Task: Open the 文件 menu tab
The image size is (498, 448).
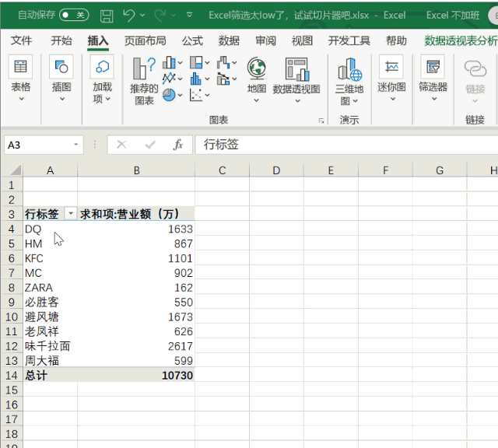Action: (x=21, y=40)
